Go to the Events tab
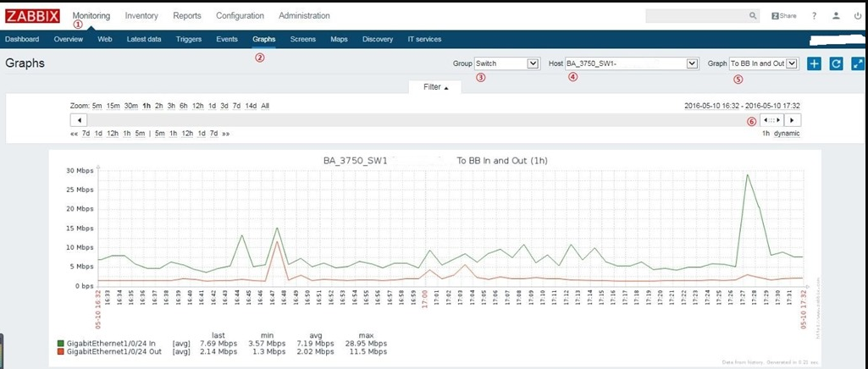The height and width of the screenshot is (369, 868). coord(227,39)
